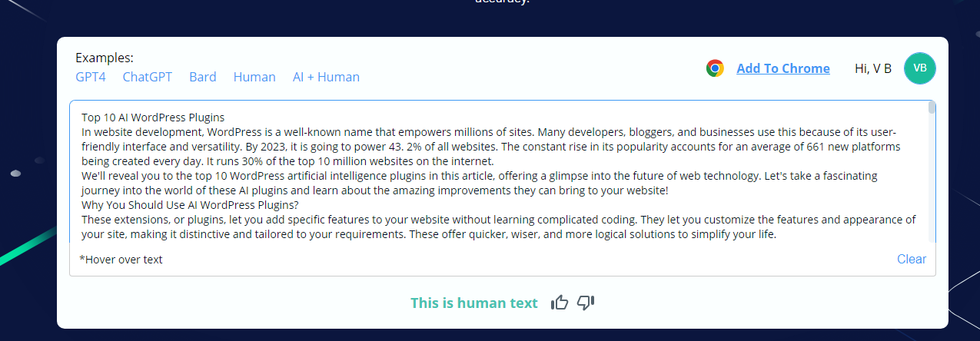
Task: Click inside the article text input area
Action: 499,173
